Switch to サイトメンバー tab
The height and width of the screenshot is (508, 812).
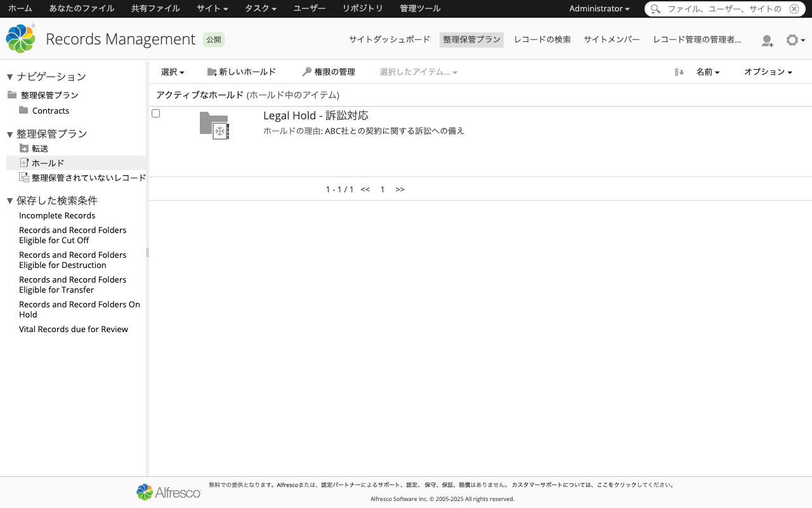point(612,40)
